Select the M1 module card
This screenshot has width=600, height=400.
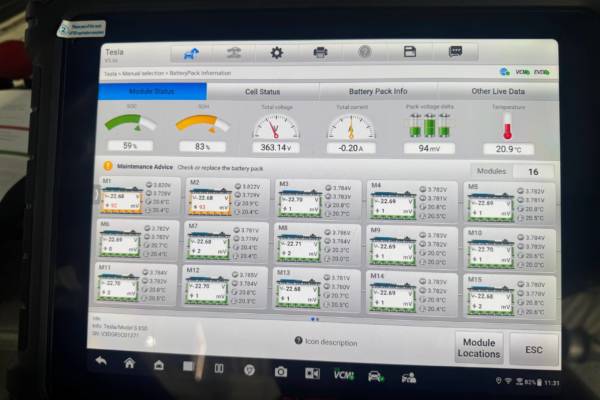[137, 198]
